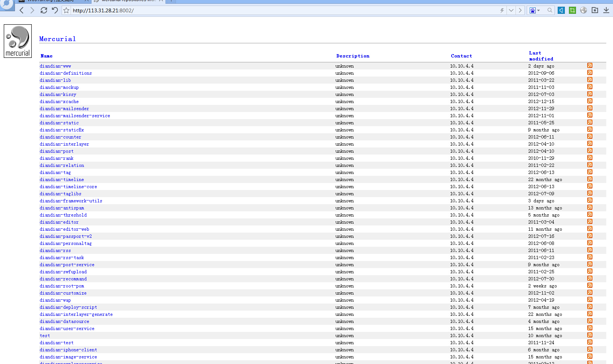Open the diandian-timeline-core repository

[x=68, y=187]
